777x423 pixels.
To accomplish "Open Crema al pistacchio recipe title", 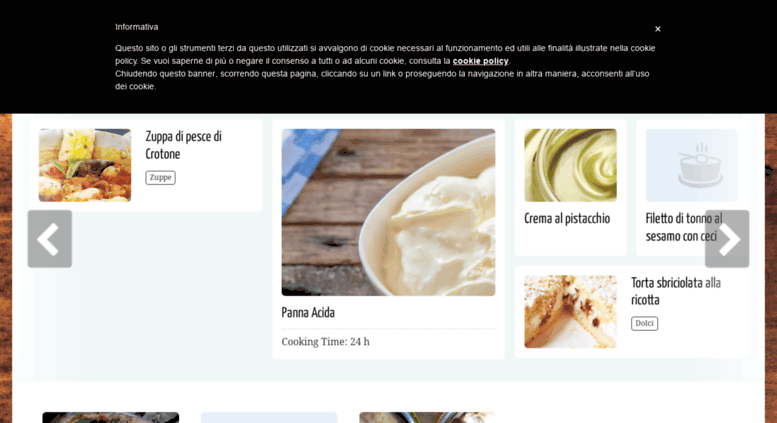I will click(567, 218).
